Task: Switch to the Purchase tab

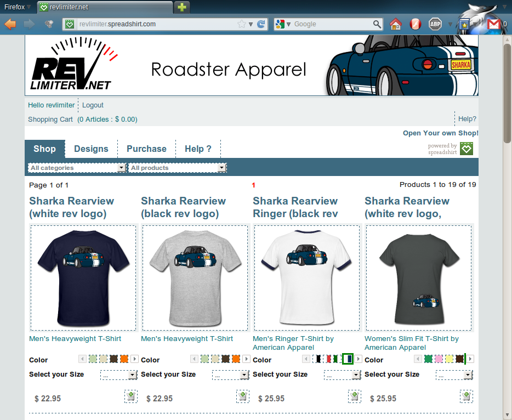Action: tap(146, 149)
